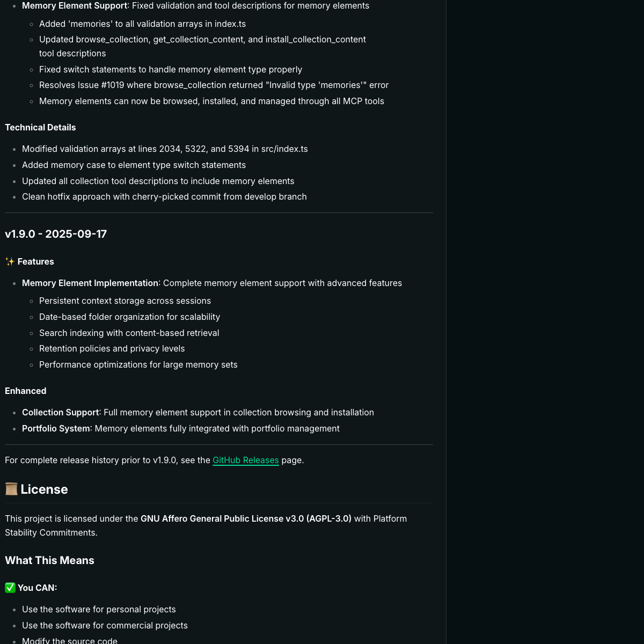Click the bold Collection Support label
This screenshot has height=644, width=644.
click(61, 413)
